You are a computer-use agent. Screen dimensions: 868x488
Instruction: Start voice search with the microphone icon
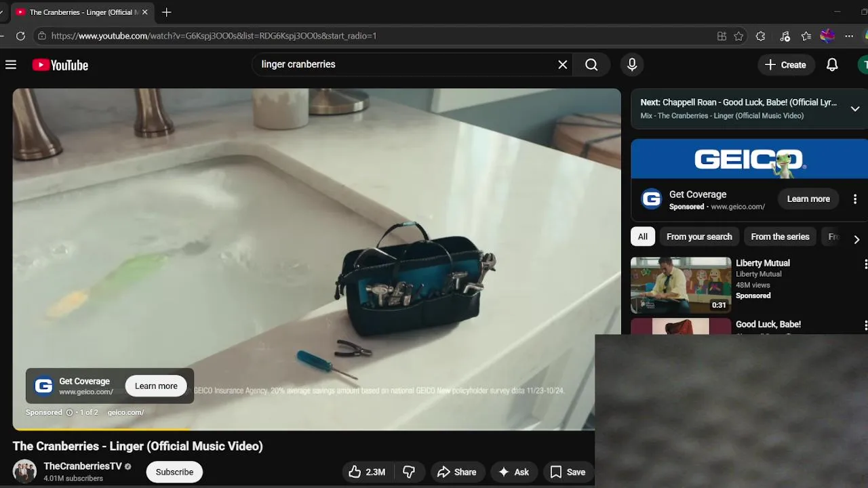point(632,64)
